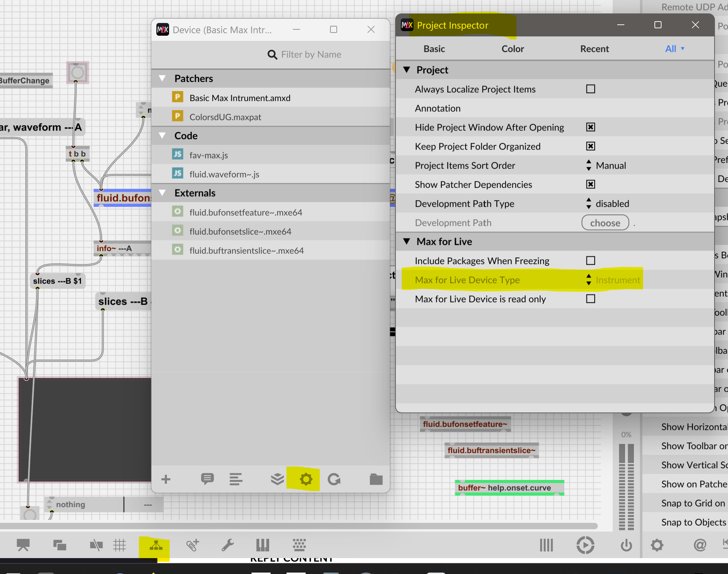Image resolution: width=728 pixels, height=574 pixels.
Task: Open project folder icon in Device window
Action: click(x=376, y=479)
